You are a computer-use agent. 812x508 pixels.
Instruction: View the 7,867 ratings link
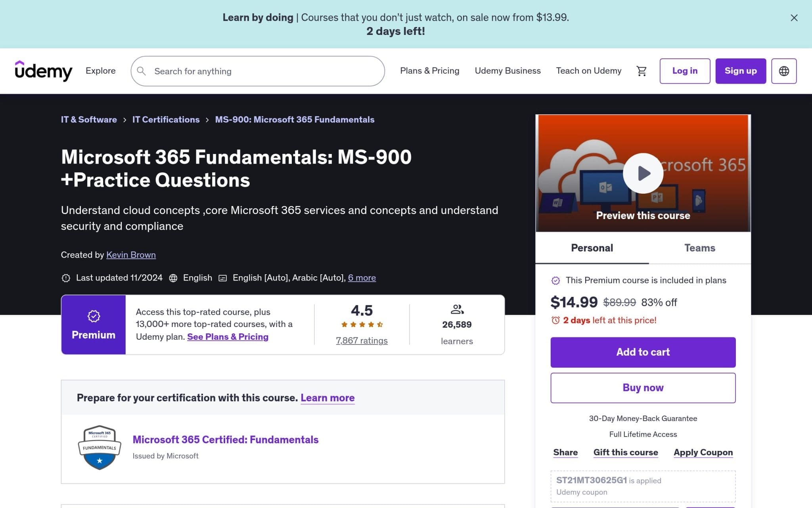tap(362, 341)
